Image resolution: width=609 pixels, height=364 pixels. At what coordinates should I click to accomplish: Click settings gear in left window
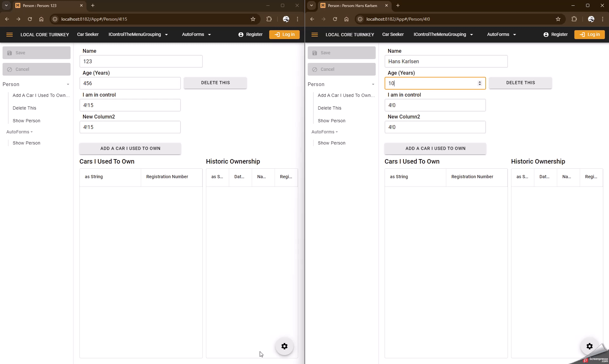tap(284, 346)
